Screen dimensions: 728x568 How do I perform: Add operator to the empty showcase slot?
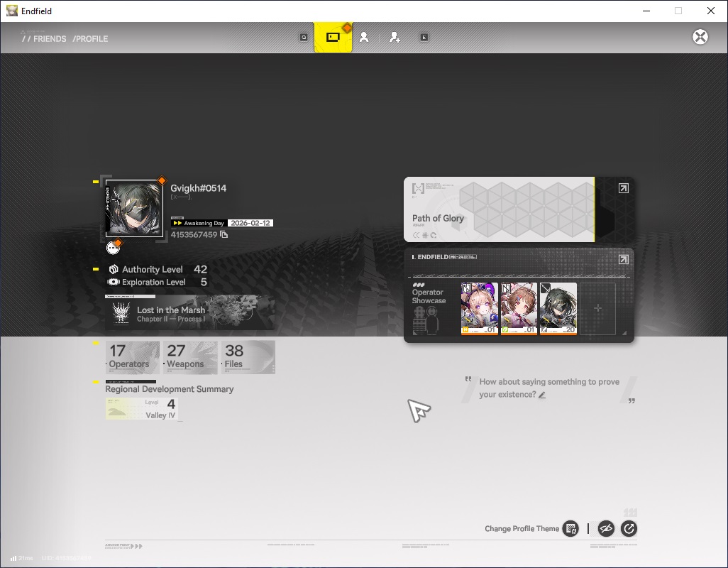(x=597, y=308)
